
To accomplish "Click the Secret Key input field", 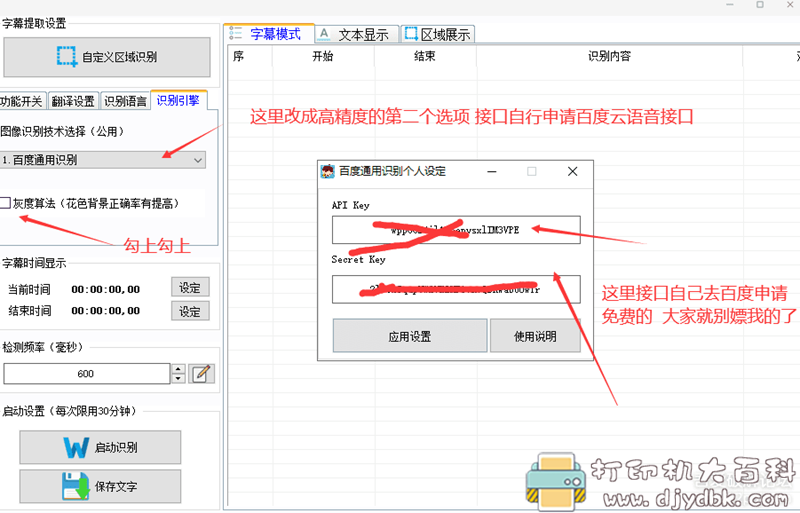I will click(456, 289).
